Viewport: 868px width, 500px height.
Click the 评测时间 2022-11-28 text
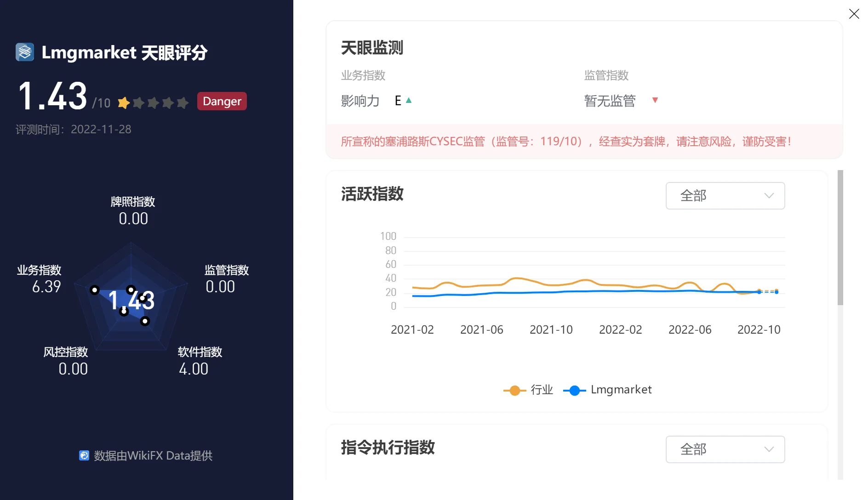coord(74,130)
